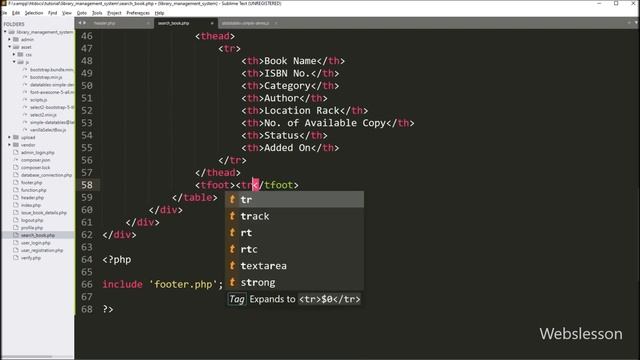Open user_registration.php in the sidebar
Screen dimensions: 640x360
pyautogui.click(x=42, y=250)
